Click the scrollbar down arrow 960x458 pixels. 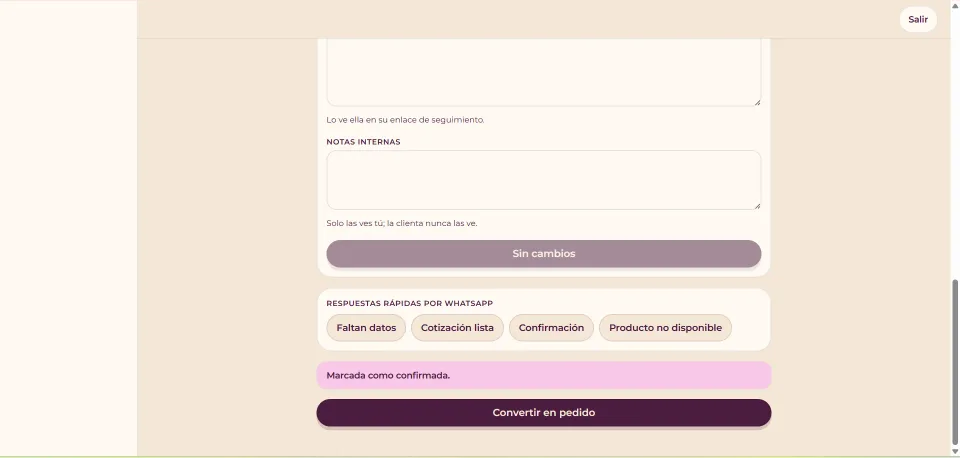tap(955, 452)
